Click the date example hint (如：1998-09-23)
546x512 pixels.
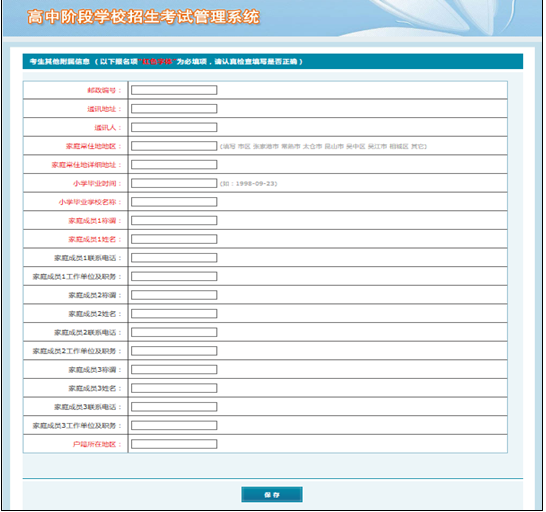pyautogui.click(x=249, y=184)
